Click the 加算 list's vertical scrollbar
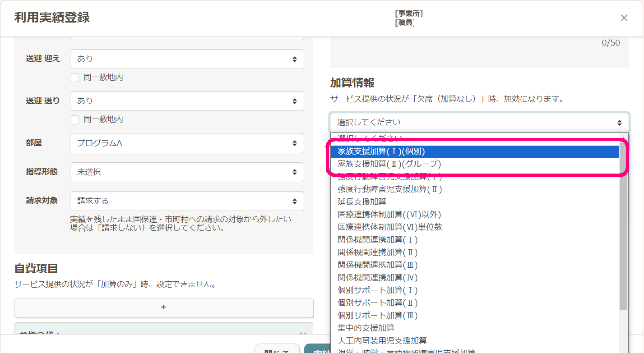 coord(623,225)
